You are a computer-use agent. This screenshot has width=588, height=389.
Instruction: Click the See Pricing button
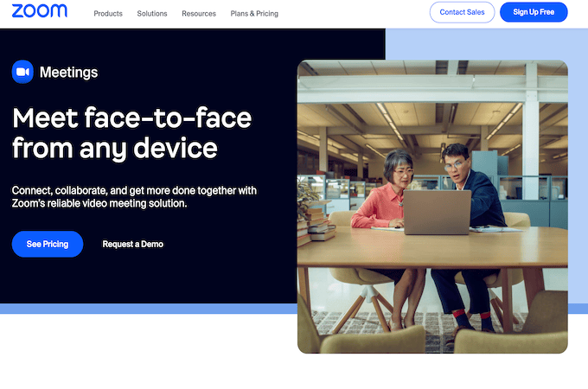pos(48,244)
